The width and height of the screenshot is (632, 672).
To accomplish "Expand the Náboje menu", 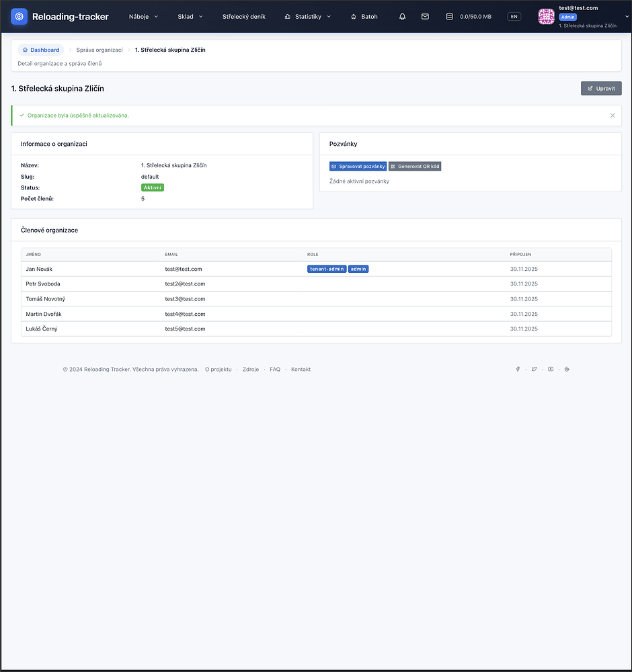I will [143, 17].
